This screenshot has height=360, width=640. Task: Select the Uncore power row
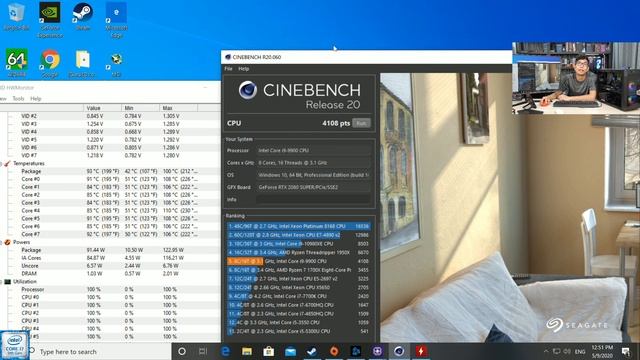110,266
